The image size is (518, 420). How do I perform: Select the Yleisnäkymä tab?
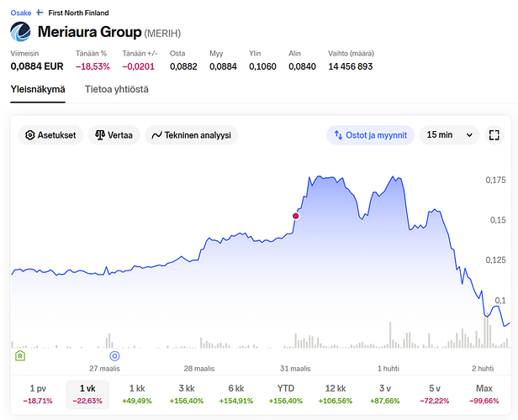click(38, 89)
